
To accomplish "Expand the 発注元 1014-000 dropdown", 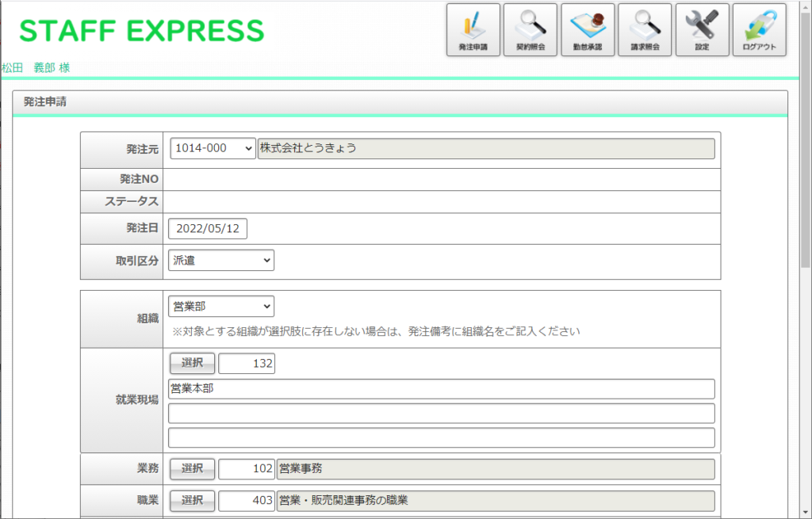I will pos(213,149).
